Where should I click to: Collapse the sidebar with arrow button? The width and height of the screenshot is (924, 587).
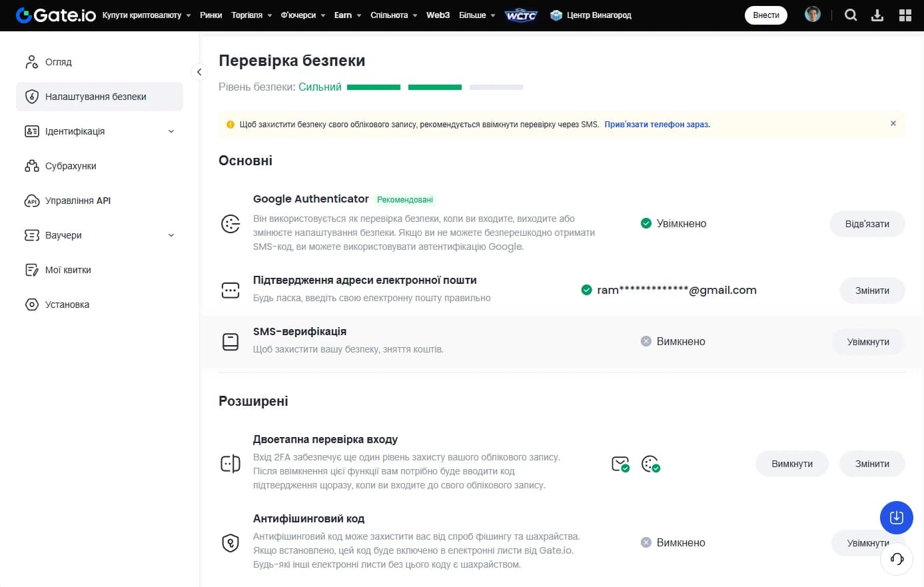tap(199, 72)
